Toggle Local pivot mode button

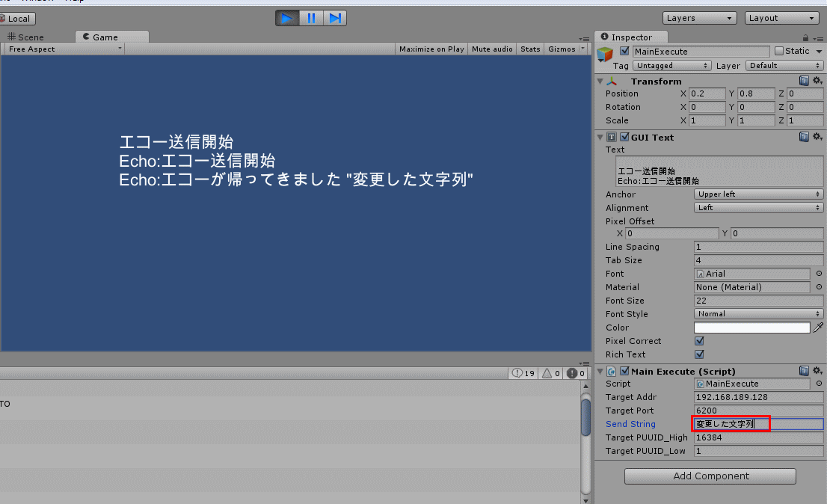pos(17,19)
